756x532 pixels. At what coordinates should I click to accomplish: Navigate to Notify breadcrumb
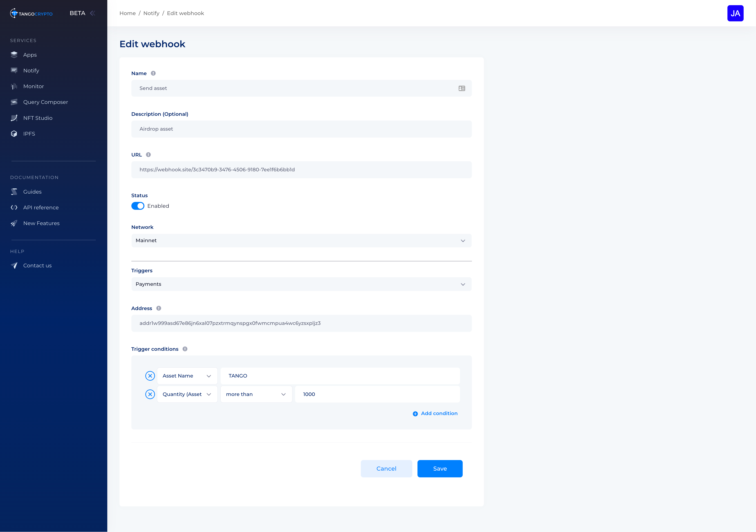151,13
